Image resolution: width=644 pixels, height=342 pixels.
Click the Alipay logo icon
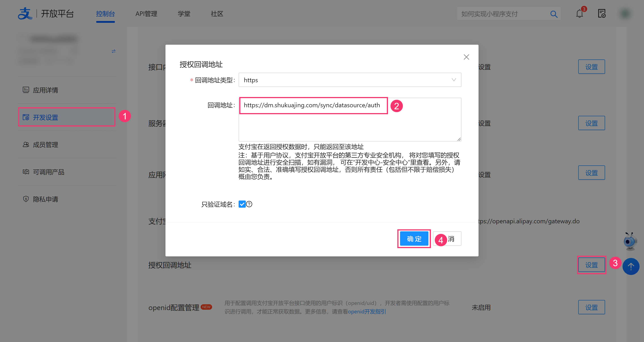click(25, 13)
